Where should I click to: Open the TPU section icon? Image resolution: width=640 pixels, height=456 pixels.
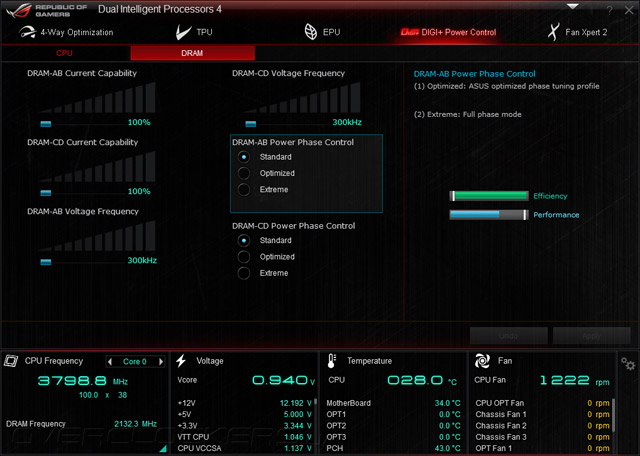183,32
